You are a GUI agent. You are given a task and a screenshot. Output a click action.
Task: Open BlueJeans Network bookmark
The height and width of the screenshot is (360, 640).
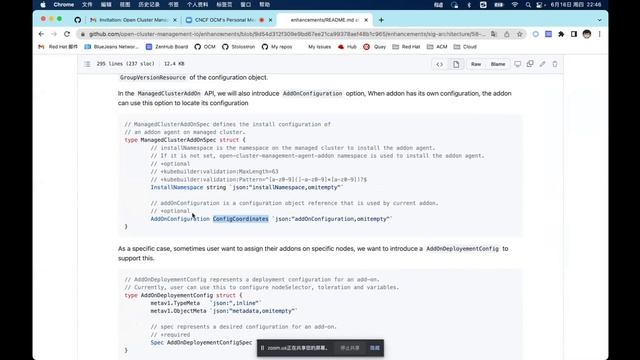(x=111, y=47)
